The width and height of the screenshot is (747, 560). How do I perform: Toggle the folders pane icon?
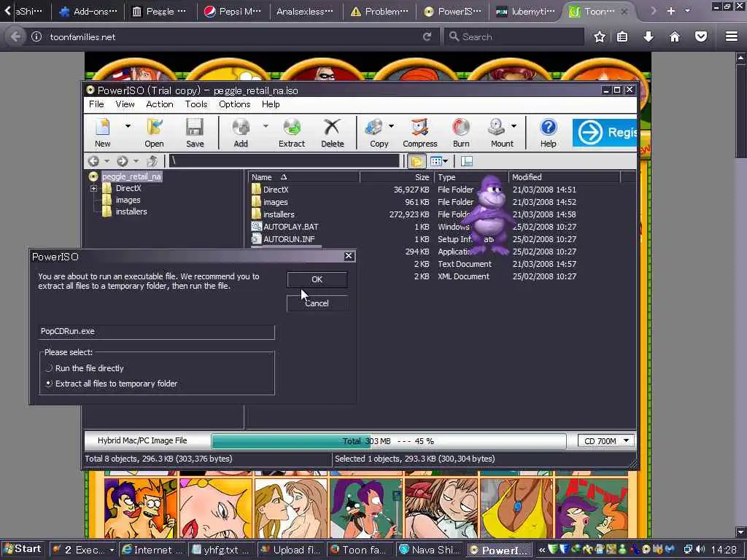(x=417, y=161)
